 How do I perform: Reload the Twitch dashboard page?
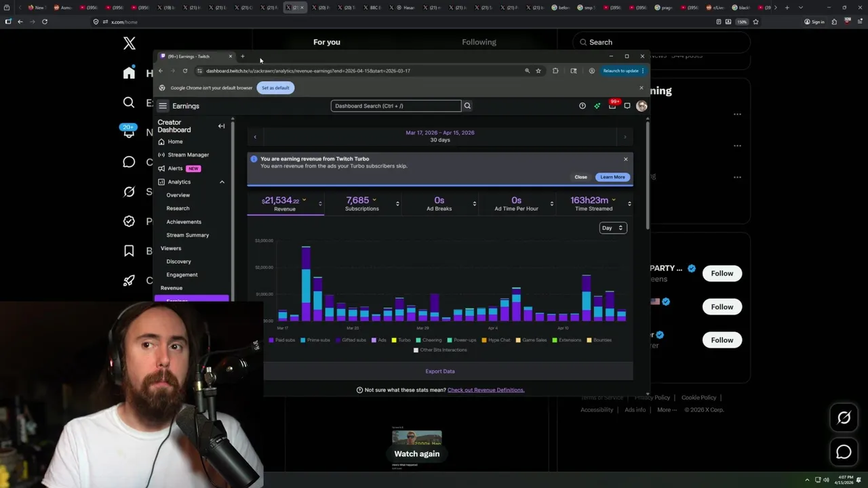tap(184, 70)
